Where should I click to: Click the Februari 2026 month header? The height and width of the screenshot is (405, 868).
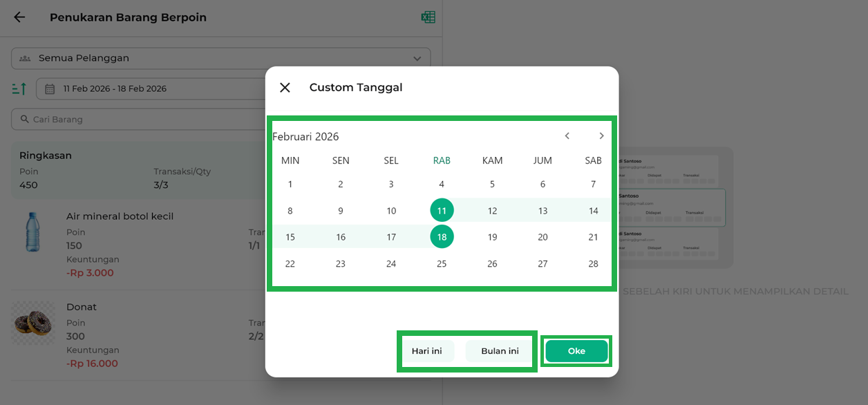coord(305,137)
